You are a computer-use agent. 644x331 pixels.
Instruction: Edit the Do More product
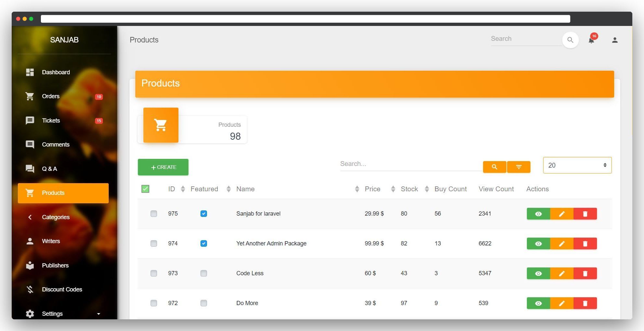562,303
